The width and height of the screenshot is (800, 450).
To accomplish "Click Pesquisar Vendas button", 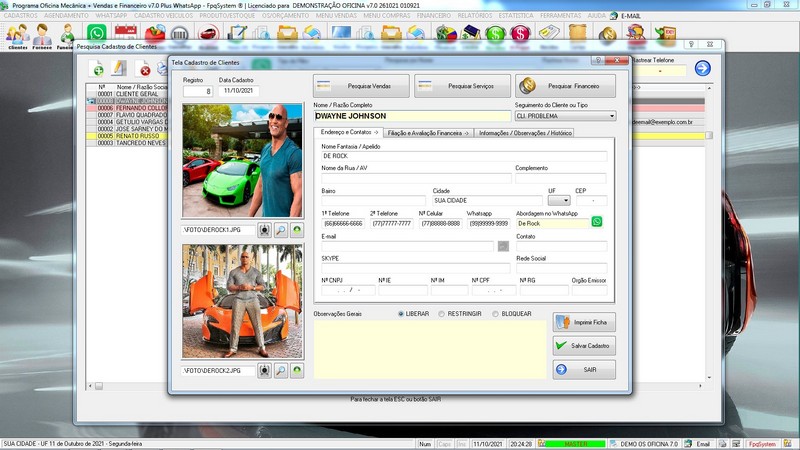I will [x=361, y=86].
